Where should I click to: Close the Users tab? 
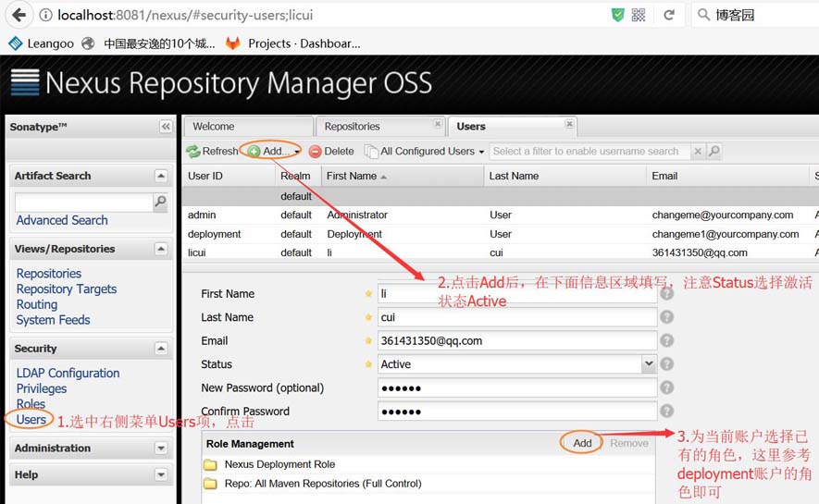[x=569, y=124]
